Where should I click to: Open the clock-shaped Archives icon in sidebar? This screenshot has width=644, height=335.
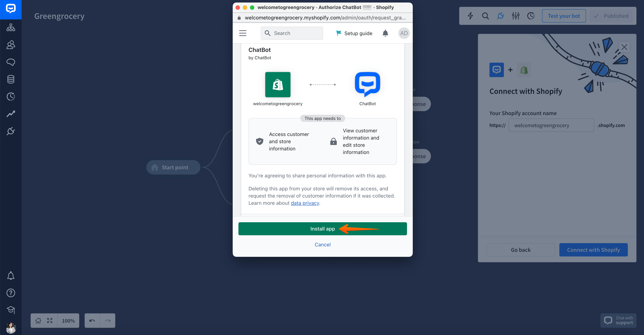[11, 97]
